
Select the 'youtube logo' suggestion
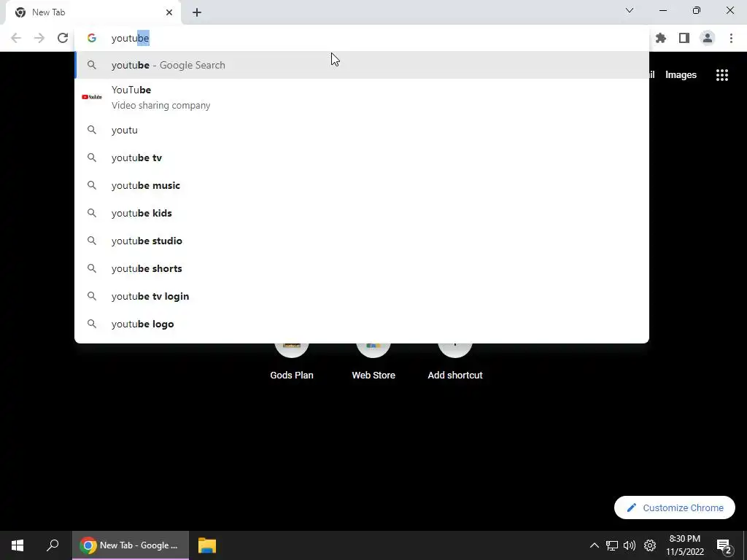pos(362,324)
